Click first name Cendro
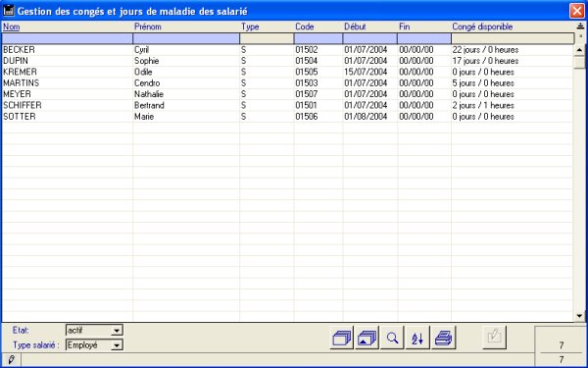The height and width of the screenshot is (368, 588). coord(147,83)
